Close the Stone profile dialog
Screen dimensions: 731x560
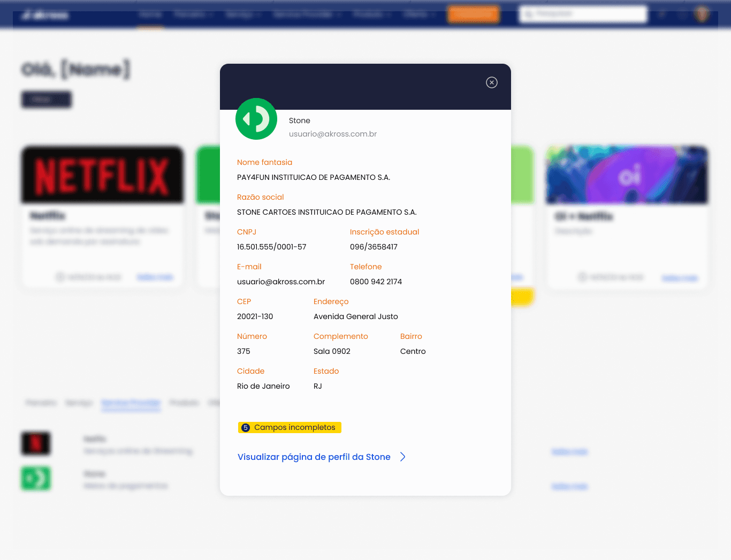[x=491, y=82]
